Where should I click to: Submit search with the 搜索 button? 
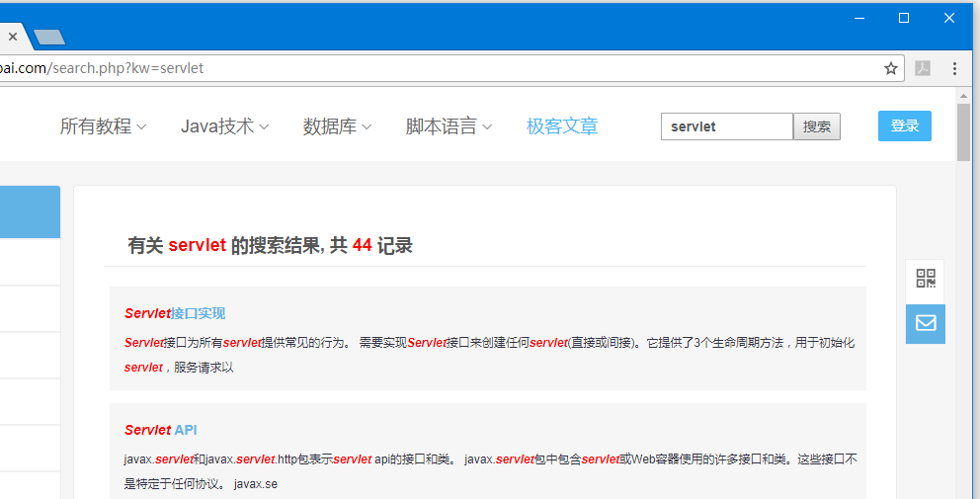click(x=817, y=126)
